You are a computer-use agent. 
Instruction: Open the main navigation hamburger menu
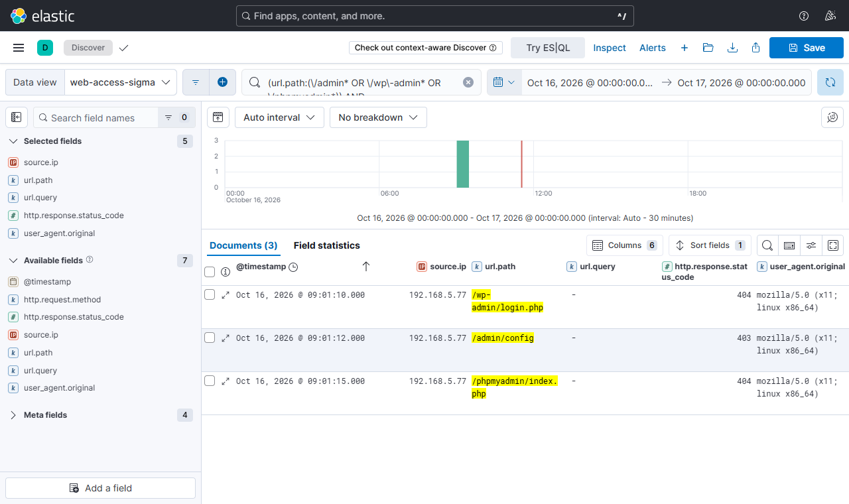tap(19, 48)
